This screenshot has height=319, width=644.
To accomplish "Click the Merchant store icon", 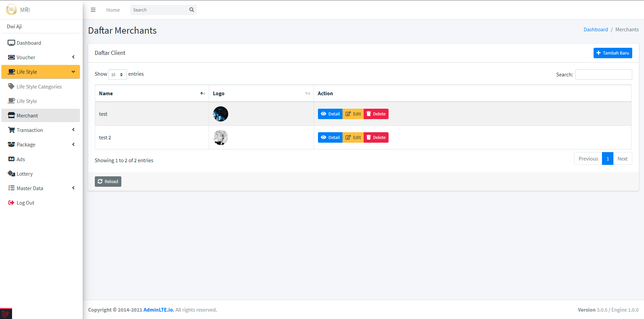I will pyautogui.click(x=11, y=115).
